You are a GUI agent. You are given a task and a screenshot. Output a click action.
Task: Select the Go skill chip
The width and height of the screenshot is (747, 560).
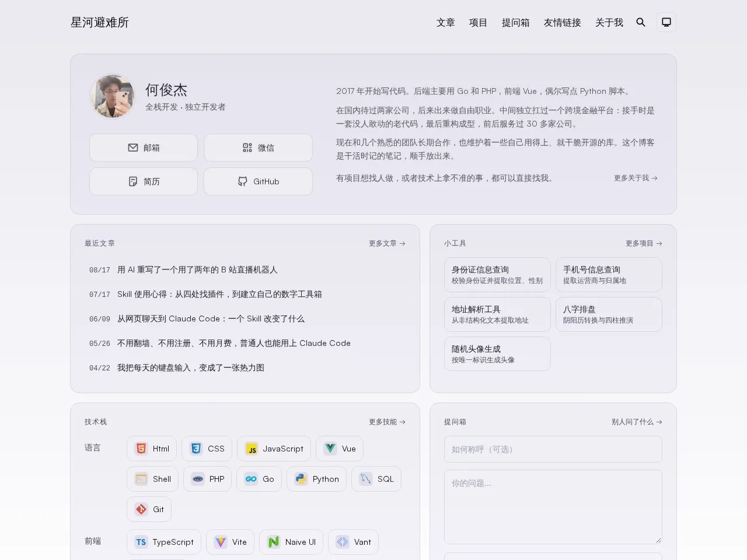pyautogui.click(x=259, y=479)
